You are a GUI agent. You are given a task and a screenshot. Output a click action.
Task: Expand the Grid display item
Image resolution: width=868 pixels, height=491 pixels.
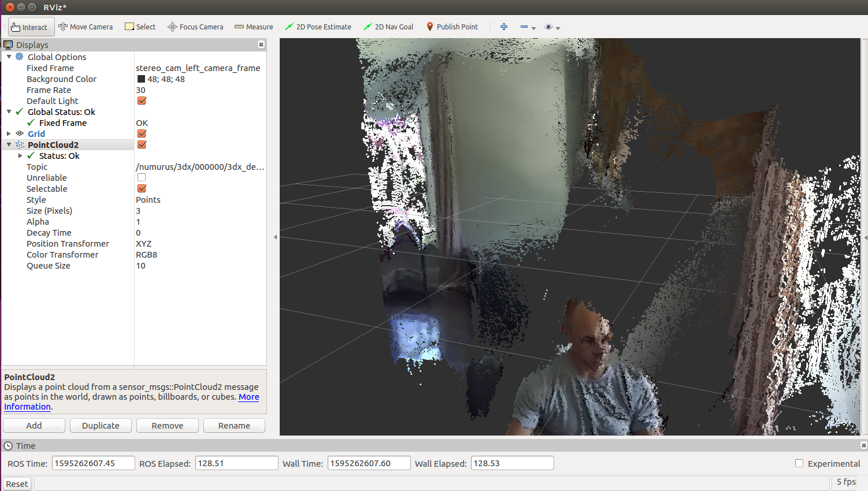click(9, 134)
